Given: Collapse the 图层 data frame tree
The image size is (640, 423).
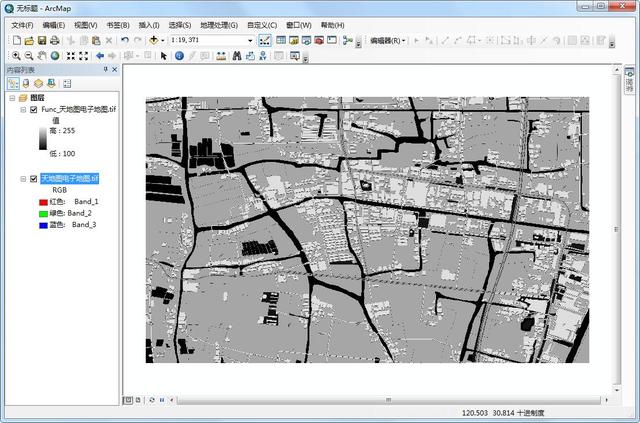Looking at the screenshot, I should click(x=12, y=98).
